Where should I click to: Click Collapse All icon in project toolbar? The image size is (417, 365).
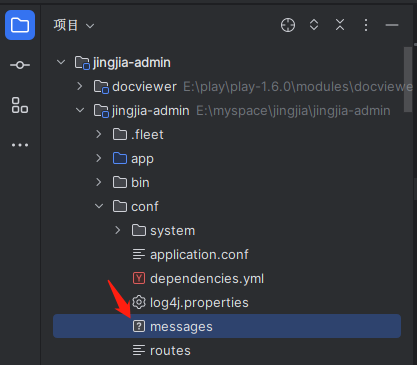340,25
